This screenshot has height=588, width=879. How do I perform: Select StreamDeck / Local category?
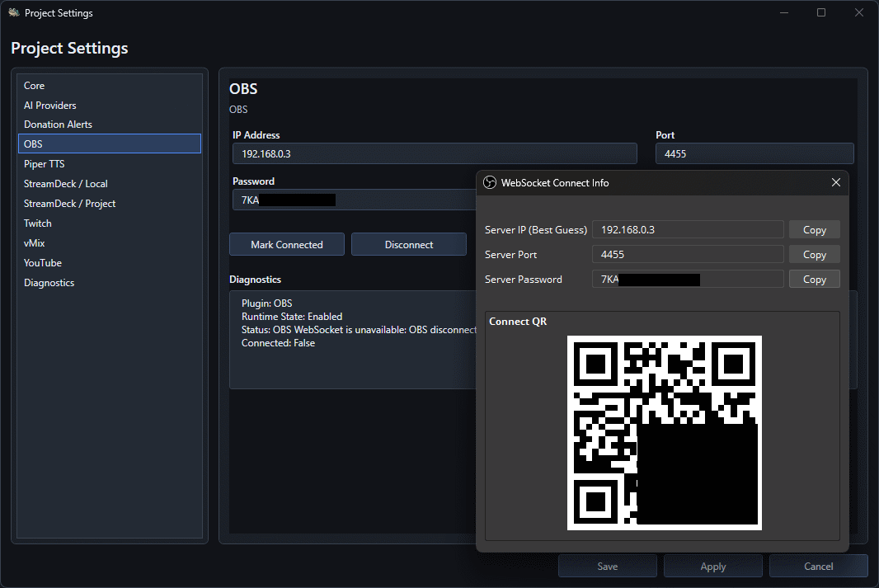[x=110, y=184]
